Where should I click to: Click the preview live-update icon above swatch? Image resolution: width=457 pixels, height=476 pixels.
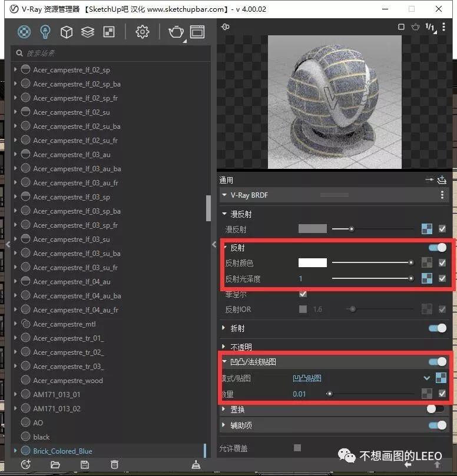226,27
